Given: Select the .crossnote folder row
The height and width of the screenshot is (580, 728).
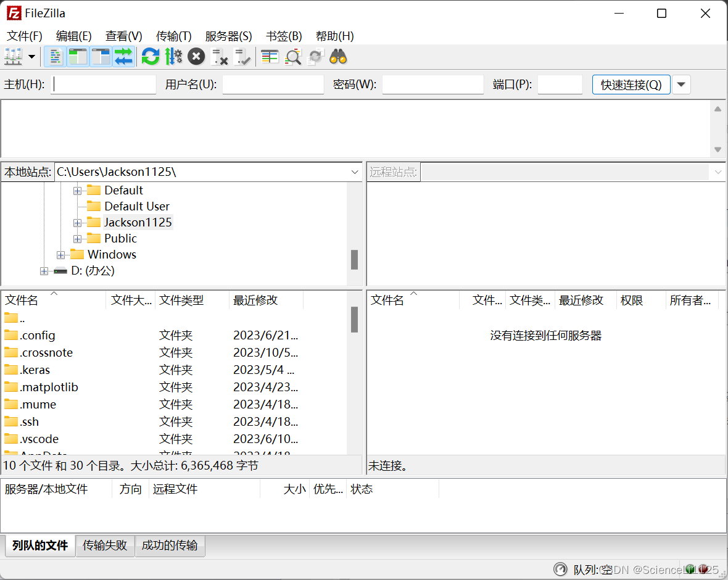Looking at the screenshot, I should (x=174, y=352).
